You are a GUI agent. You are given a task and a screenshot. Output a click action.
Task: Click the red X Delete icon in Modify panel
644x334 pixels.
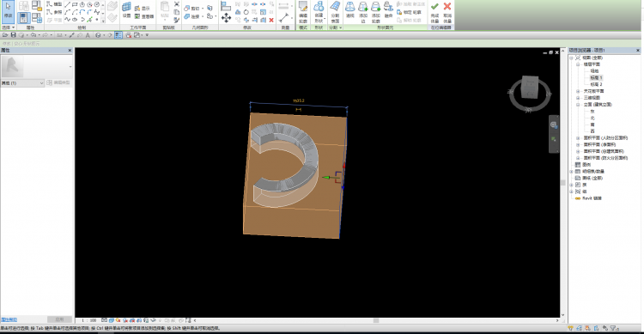pyautogui.click(x=271, y=20)
